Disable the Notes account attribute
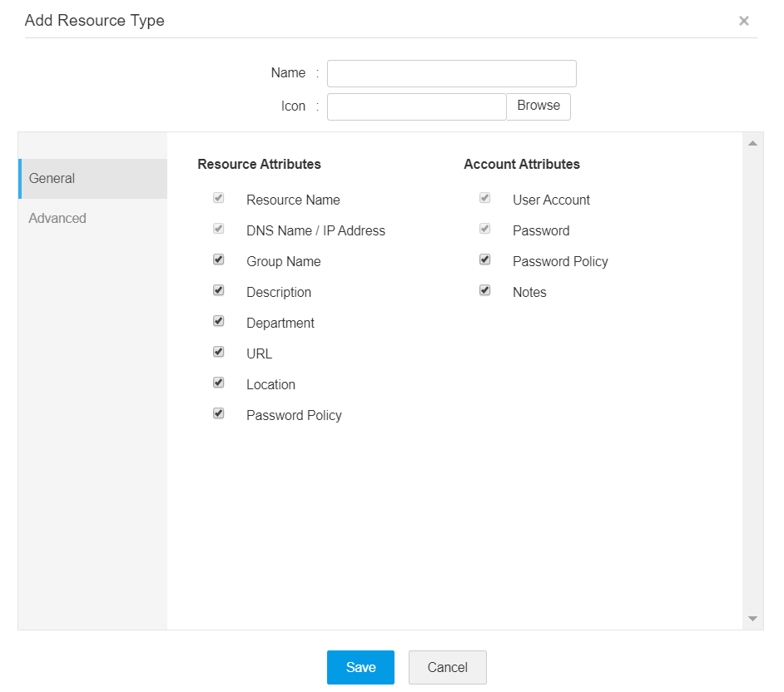 tap(484, 290)
